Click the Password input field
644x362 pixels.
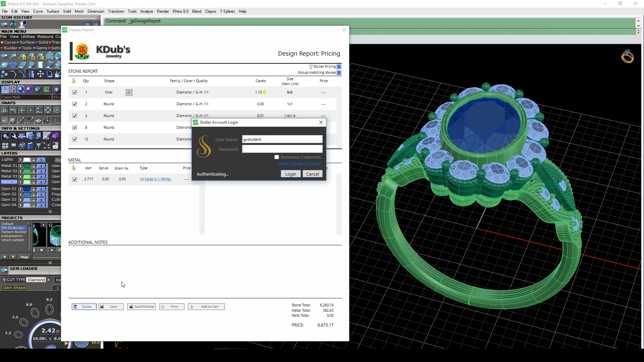[x=282, y=149]
